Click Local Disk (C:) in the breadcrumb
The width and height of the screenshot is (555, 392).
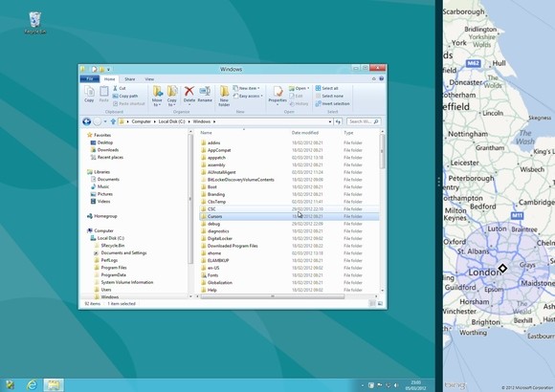click(x=171, y=121)
